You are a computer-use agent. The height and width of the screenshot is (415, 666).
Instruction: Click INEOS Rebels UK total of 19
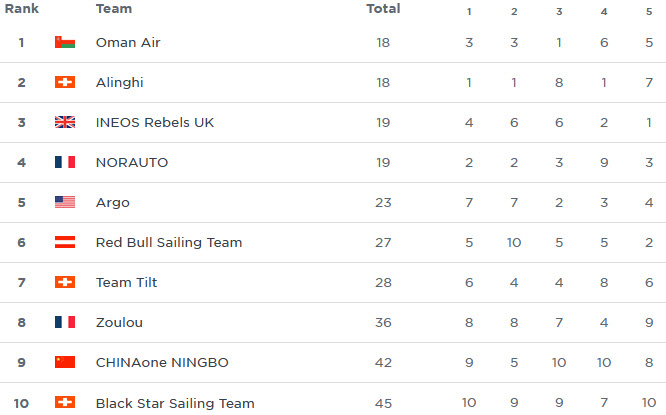383,122
